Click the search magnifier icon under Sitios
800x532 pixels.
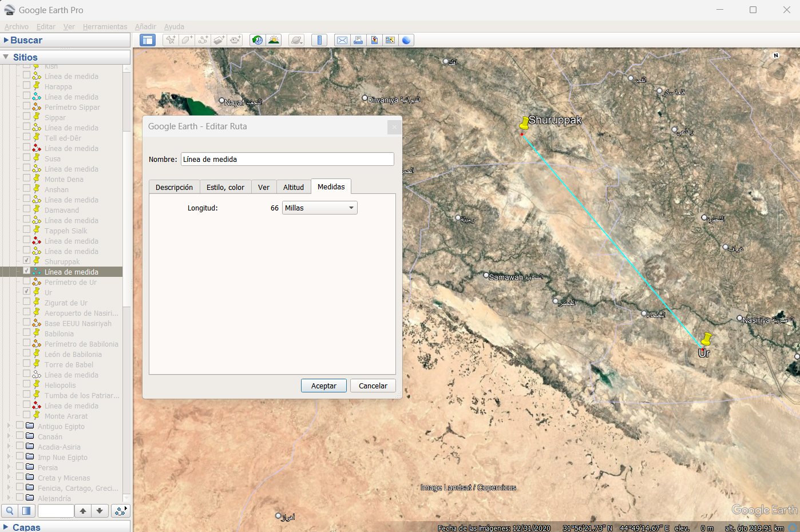tap(10, 511)
